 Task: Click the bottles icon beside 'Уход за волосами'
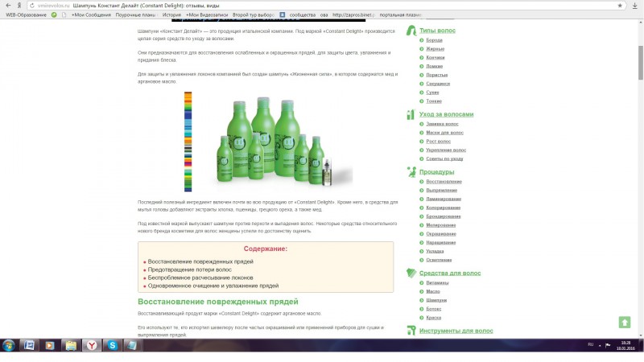411,114
